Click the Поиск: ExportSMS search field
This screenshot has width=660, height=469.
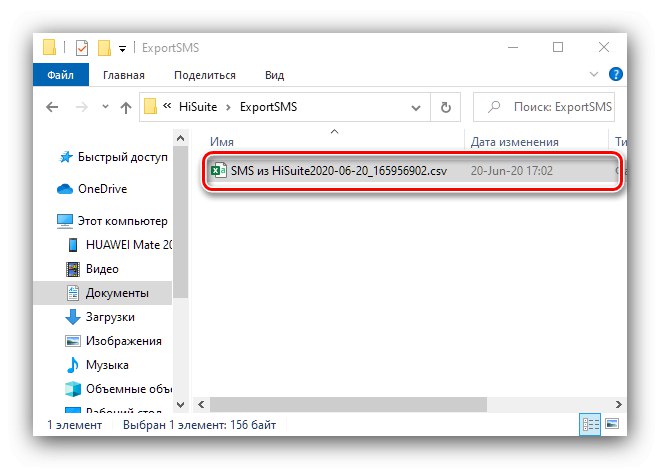[544, 107]
